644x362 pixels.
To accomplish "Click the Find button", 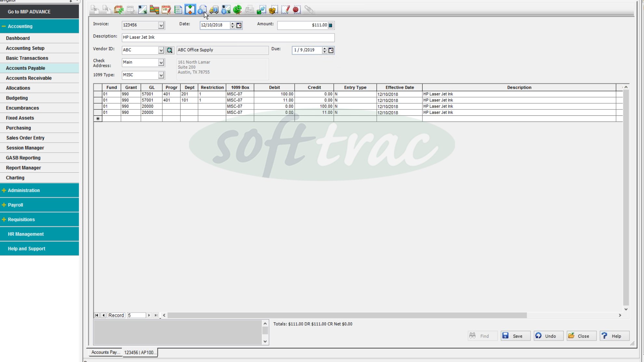I will click(x=482, y=336).
